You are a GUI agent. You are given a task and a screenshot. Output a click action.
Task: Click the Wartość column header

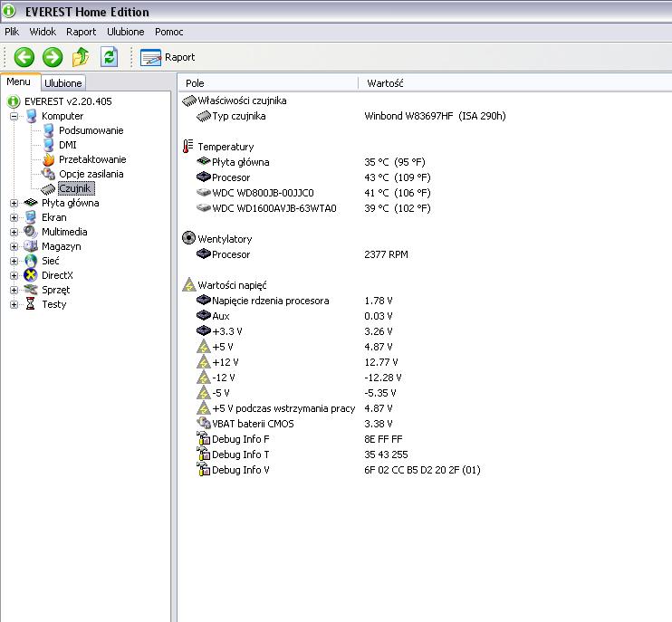(x=385, y=83)
